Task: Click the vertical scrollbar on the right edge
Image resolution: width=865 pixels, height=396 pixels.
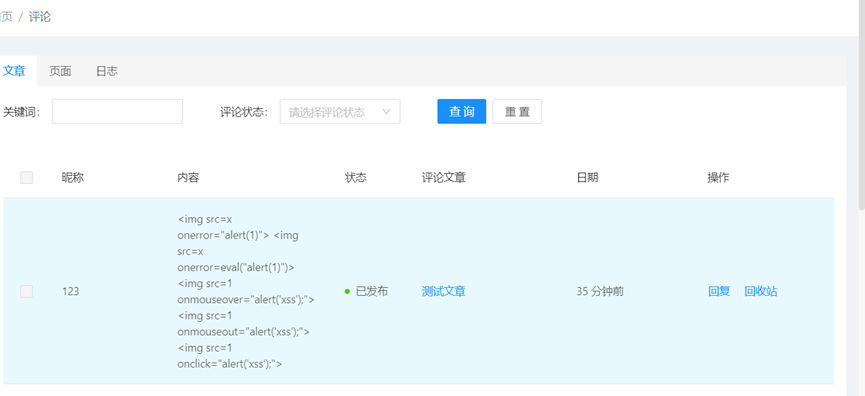Action: click(x=862, y=105)
